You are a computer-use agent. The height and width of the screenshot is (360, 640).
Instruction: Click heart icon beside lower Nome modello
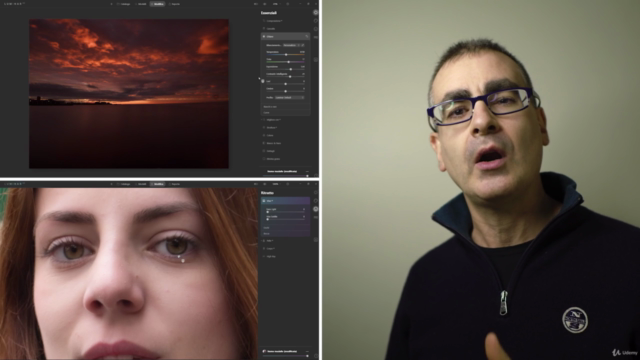tap(264, 351)
